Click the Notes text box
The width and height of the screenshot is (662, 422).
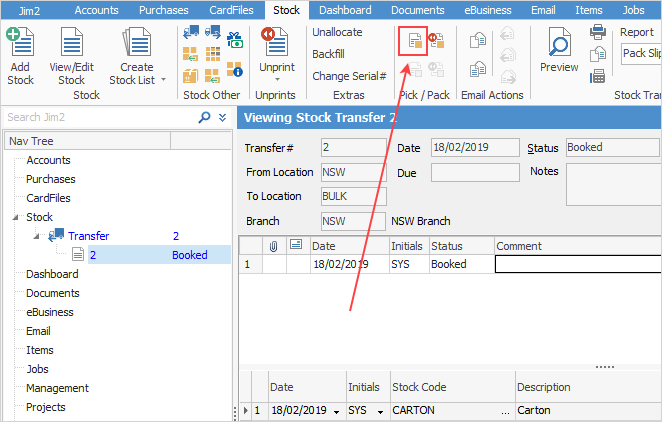[613, 184]
